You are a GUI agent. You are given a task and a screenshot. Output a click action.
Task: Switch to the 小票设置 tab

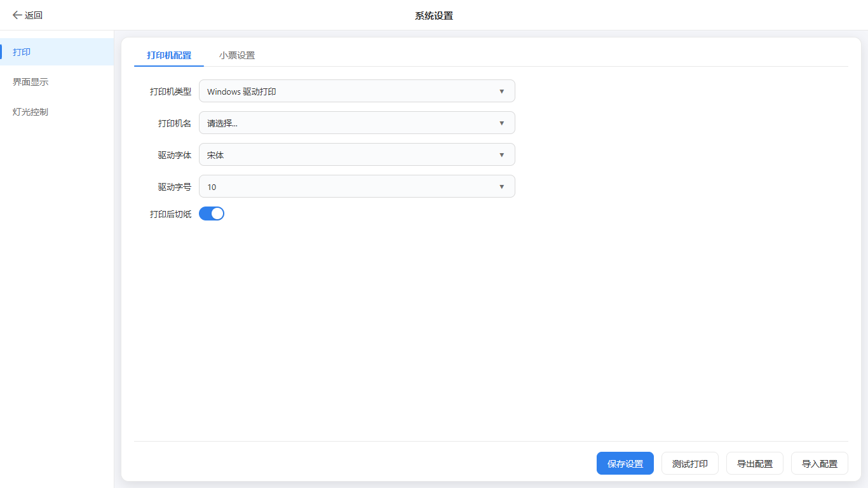click(x=237, y=55)
